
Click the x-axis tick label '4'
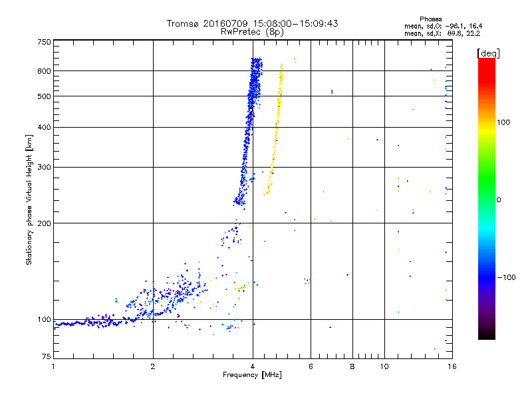click(253, 366)
